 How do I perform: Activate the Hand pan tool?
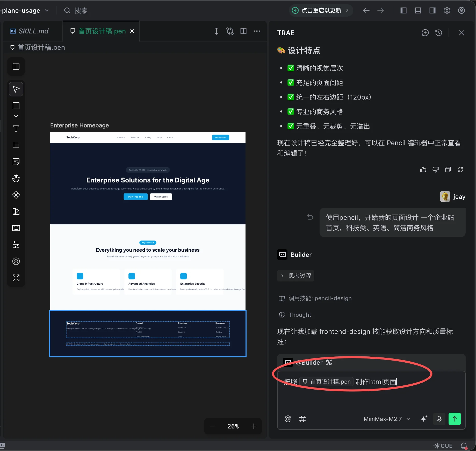(16, 178)
